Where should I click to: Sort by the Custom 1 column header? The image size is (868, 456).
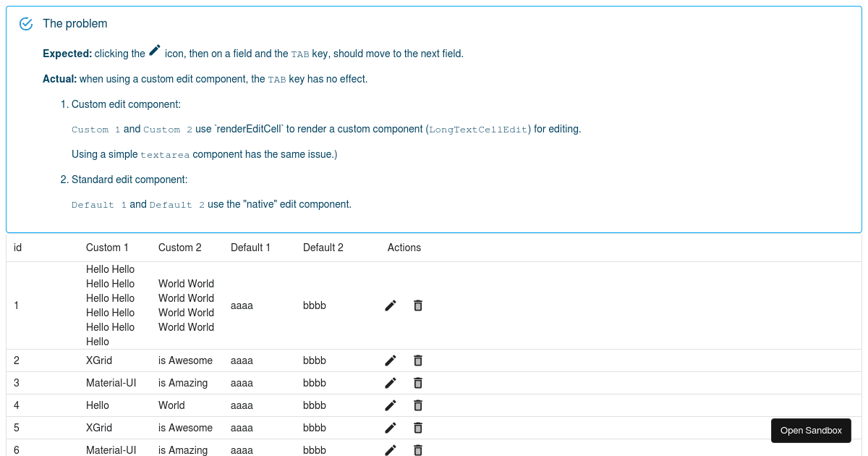pyautogui.click(x=107, y=248)
